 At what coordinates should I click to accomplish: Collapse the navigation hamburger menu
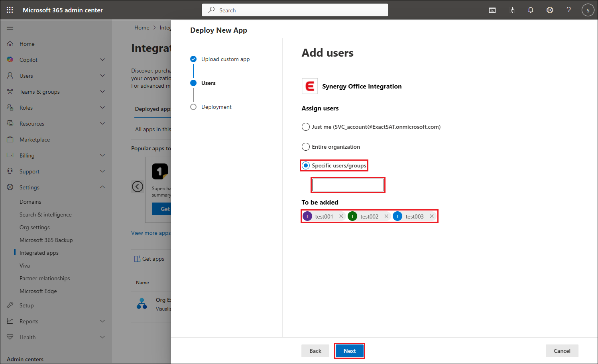click(x=10, y=28)
